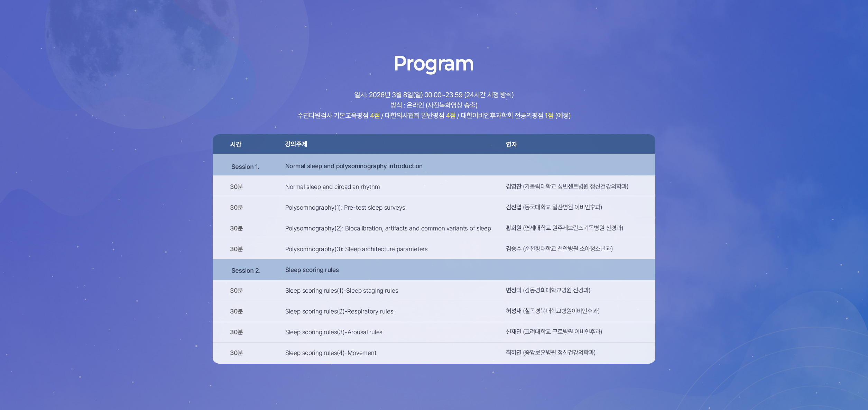
Task: Click the Sleep staging rules lecture
Action: coord(341,291)
